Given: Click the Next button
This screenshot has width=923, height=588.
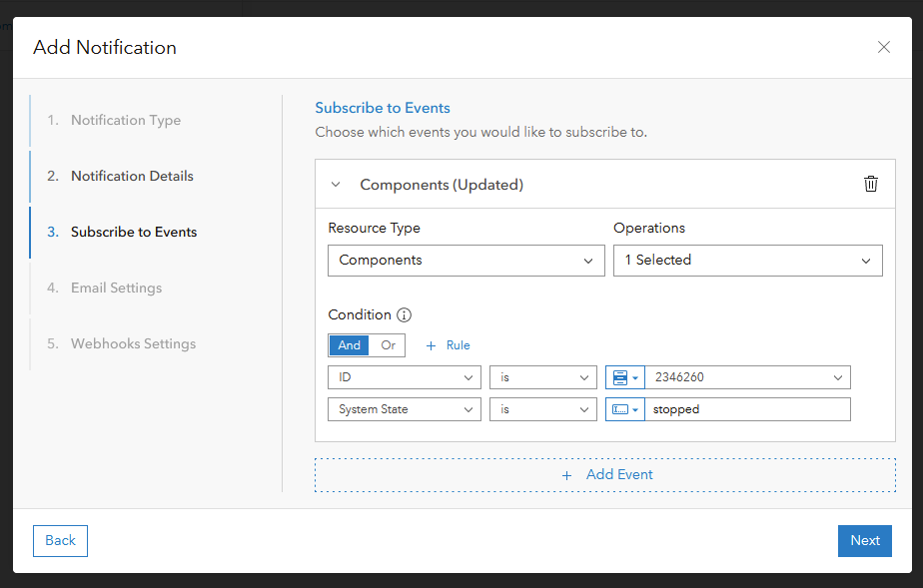Looking at the screenshot, I should click(x=864, y=540).
